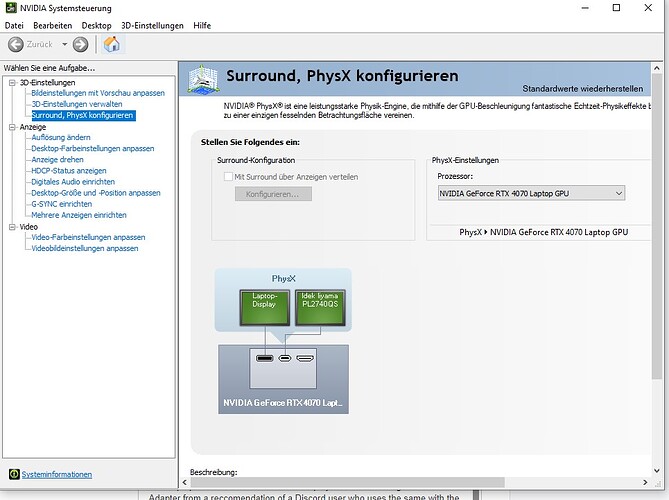
Task: Click Standardwerte wiederherstellen link
Action: pos(582,89)
